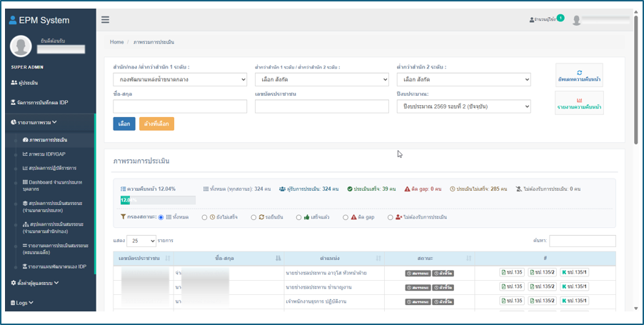Viewport: 644px width, 325px height.
Task: Click the อัพเดทความคืบหน้า button
Action: tap(579, 75)
